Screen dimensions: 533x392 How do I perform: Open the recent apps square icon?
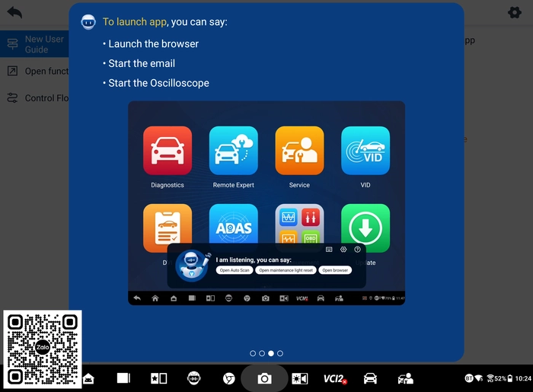pyautogui.click(x=123, y=378)
